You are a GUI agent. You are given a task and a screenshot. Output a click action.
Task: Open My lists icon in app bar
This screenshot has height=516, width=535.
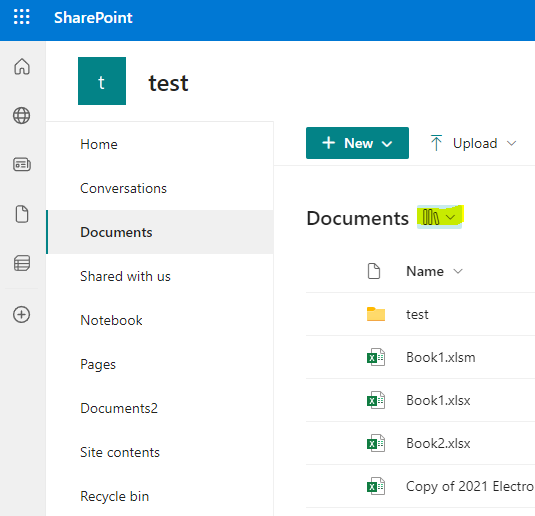[x=22, y=263]
